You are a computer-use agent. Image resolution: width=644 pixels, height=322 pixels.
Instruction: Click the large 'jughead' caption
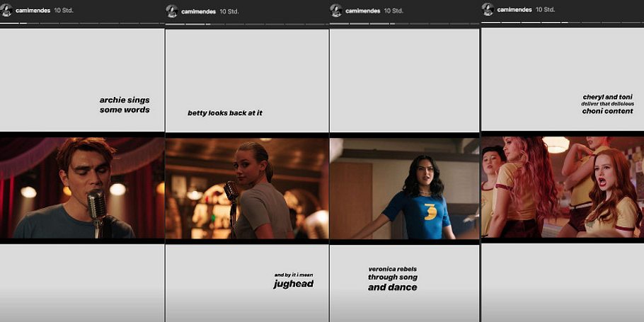click(294, 284)
